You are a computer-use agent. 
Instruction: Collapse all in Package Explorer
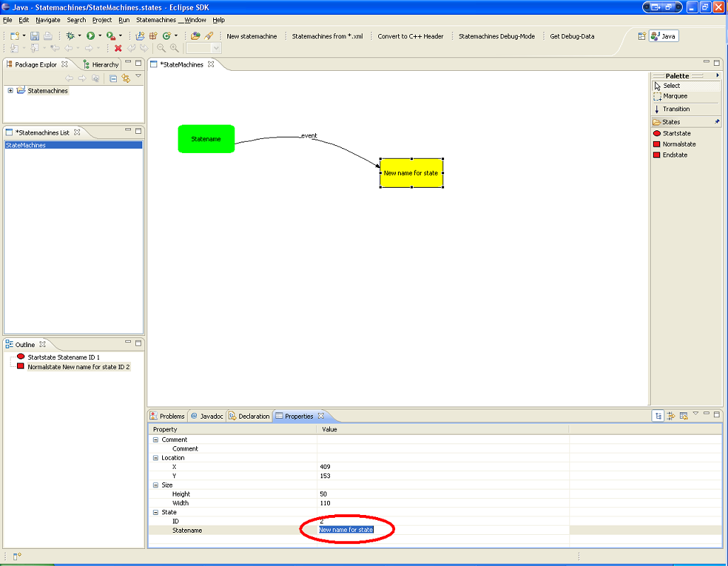tap(113, 79)
